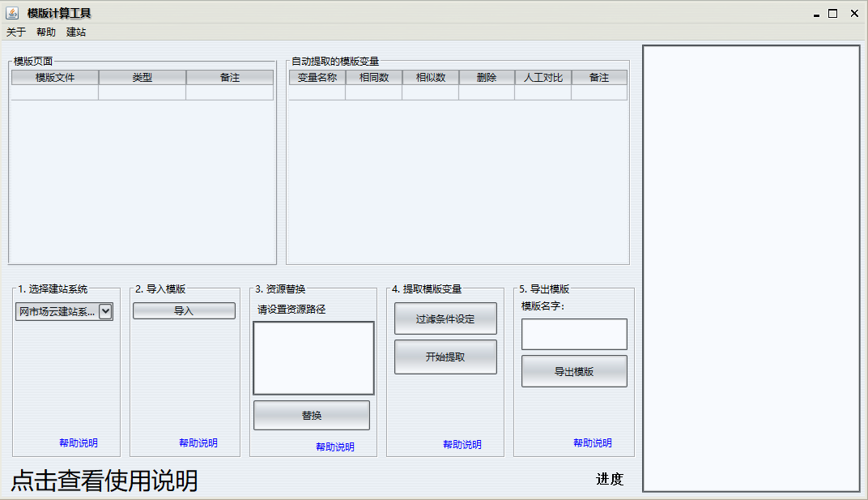Select the 模版文件 column header
Viewport: 868px width, 500px height.
coord(55,78)
